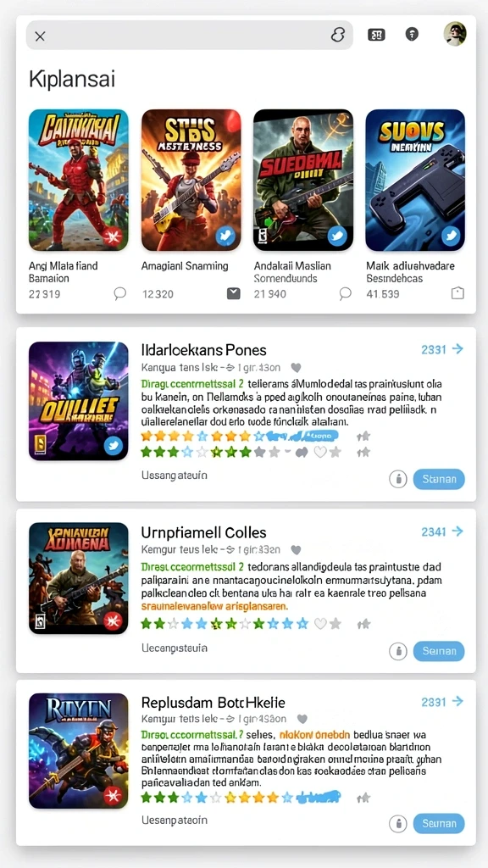Click the envelope icon beside 12320
Image resolution: width=488 pixels, height=868 pixels.
(x=234, y=294)
